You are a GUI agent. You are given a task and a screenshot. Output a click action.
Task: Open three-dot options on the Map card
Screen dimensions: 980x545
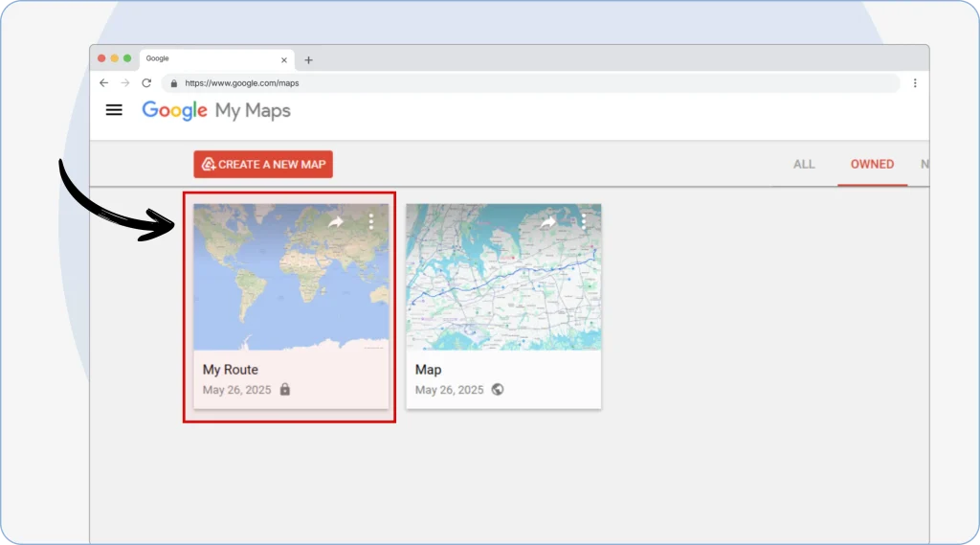(x=584, y=221)
